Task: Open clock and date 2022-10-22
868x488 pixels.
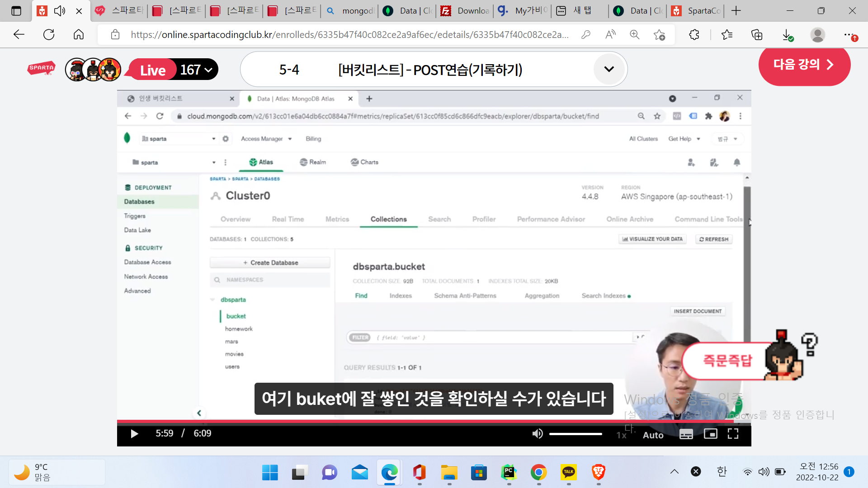Action: click(817, 472)
